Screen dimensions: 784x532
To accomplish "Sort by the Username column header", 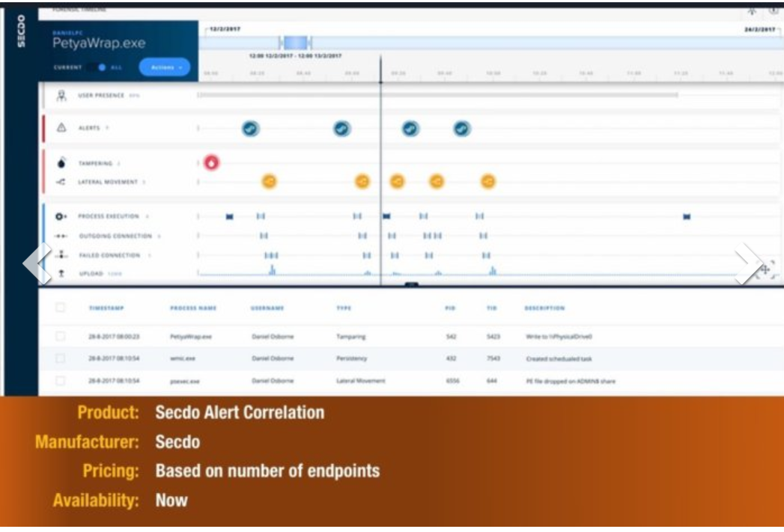I will (x=267, y=308).
